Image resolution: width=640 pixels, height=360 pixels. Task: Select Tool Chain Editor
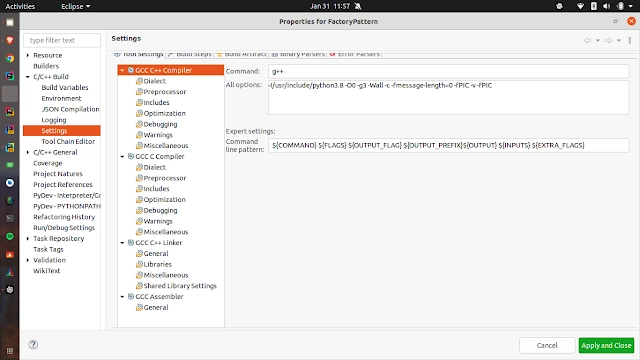[x=68, y=141]
